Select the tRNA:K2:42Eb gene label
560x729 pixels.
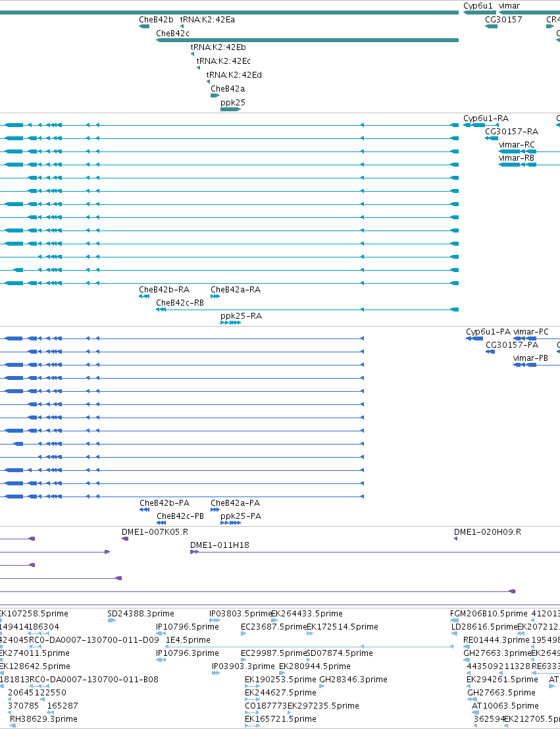[x=218, y=47]
